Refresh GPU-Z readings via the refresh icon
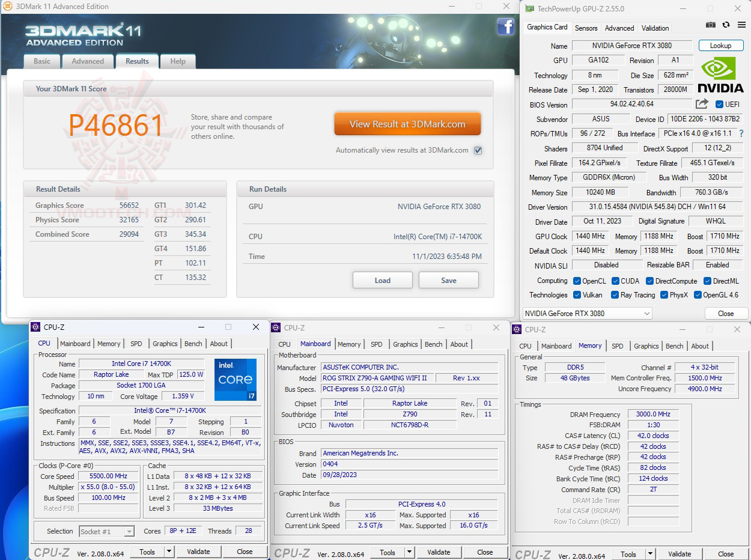Image resolution: width=751 pixels, height=560 pixels. tap(725, 25)
